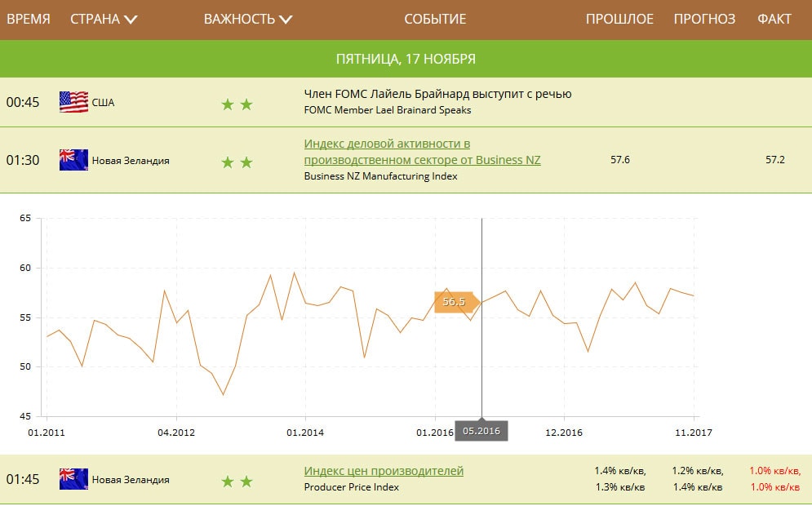This screenshot has width=812, height=506.
Task: Click the orange 56.5 chart tooltip
Action: [x=453, y=302]
